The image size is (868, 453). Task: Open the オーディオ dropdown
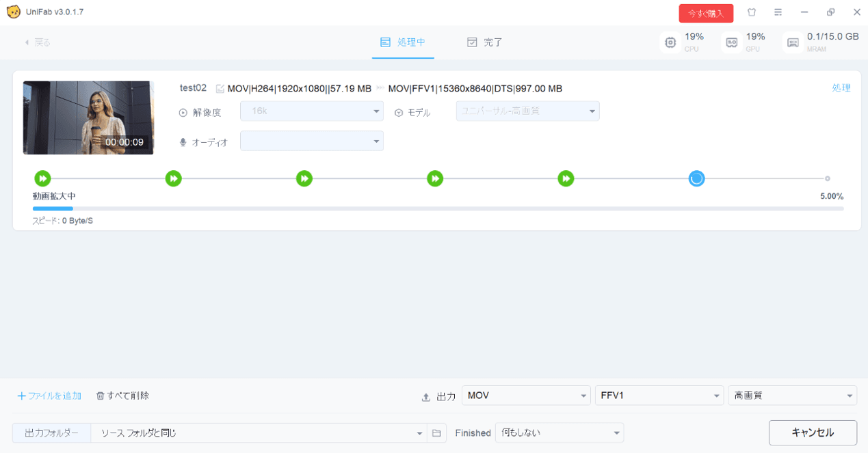click(311, 141)
